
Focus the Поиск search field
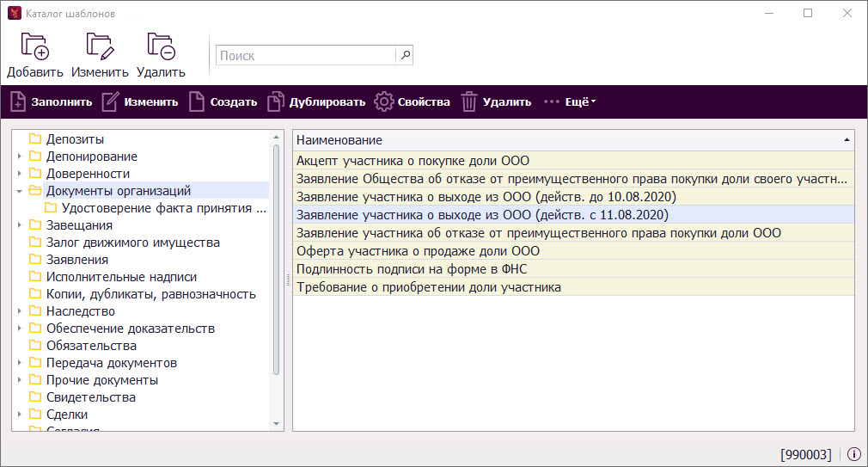click(306, 55)
